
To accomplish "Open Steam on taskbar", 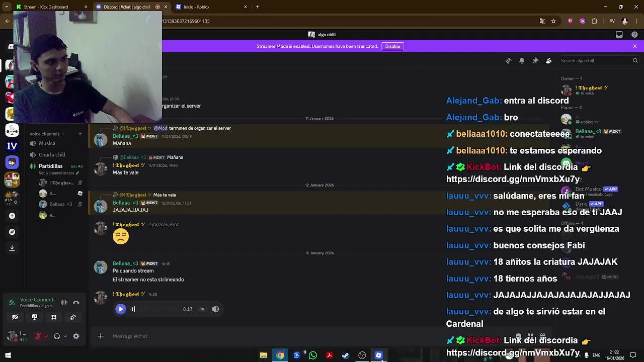I will click(x=346, y=355).
